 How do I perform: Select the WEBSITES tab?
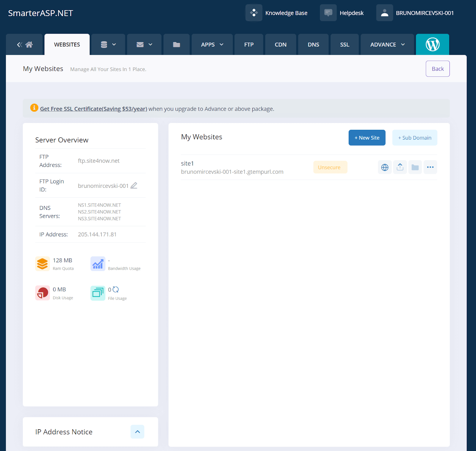coord(67,45)
